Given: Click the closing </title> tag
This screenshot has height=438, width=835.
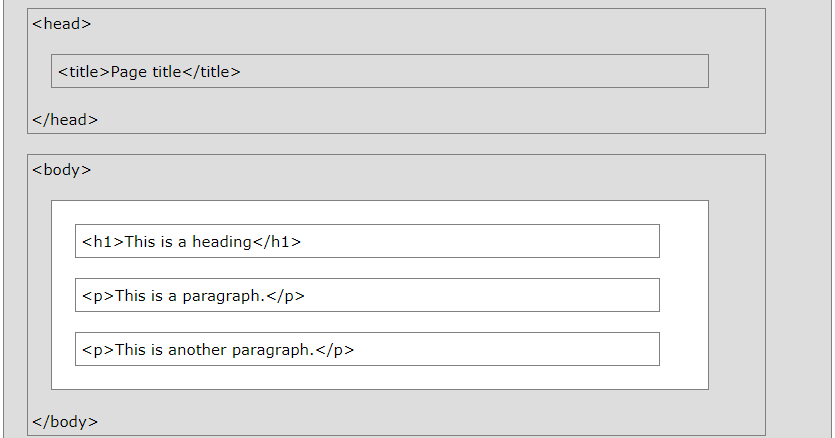Looking at the screenshot, I should tap(212, 71).
